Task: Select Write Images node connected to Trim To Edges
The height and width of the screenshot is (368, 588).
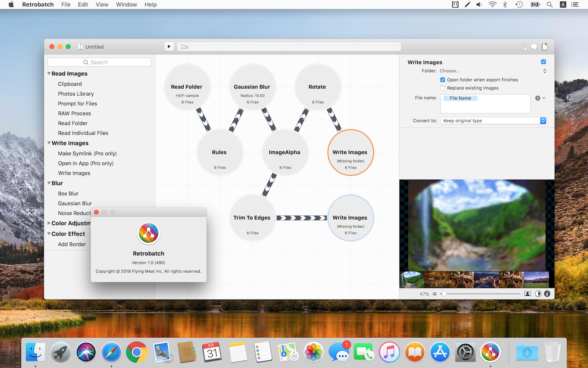Action: click(x=350, y=218)
